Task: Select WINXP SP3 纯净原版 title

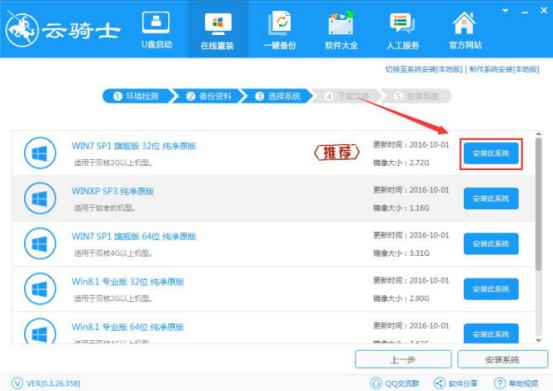Action: click(x=113, y=191)
